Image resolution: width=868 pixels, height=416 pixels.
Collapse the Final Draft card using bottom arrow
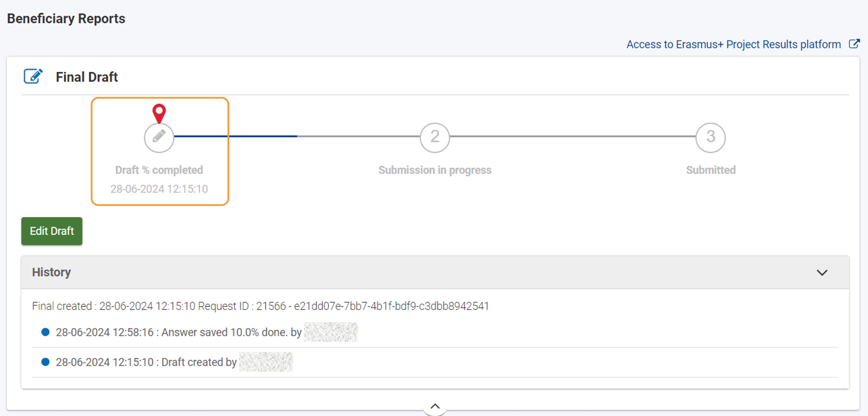pos(435,406)
